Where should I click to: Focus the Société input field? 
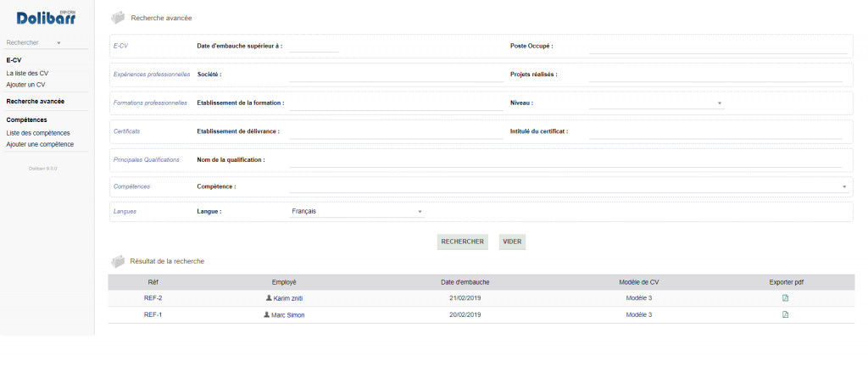(x=396, y=75)
